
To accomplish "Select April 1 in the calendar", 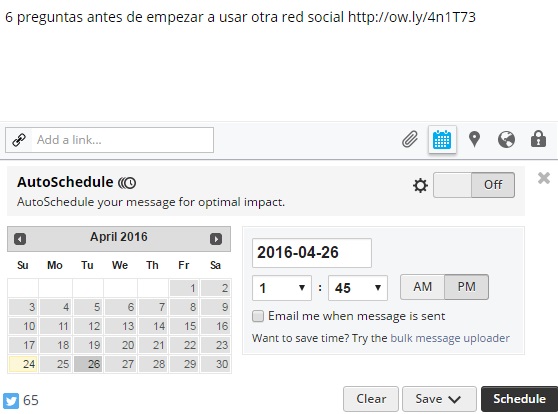I will [184, 288].
